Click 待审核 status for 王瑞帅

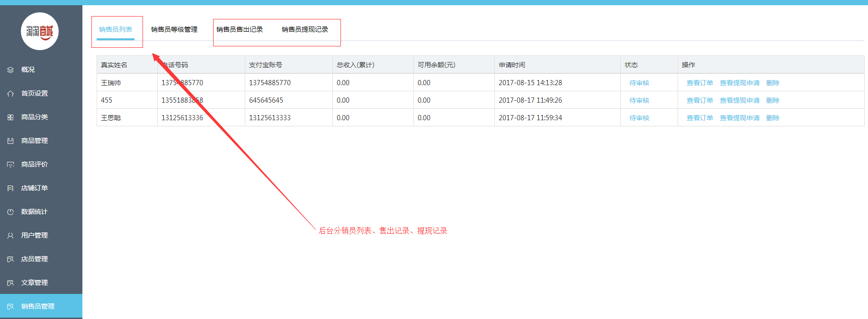pos(639,83)
